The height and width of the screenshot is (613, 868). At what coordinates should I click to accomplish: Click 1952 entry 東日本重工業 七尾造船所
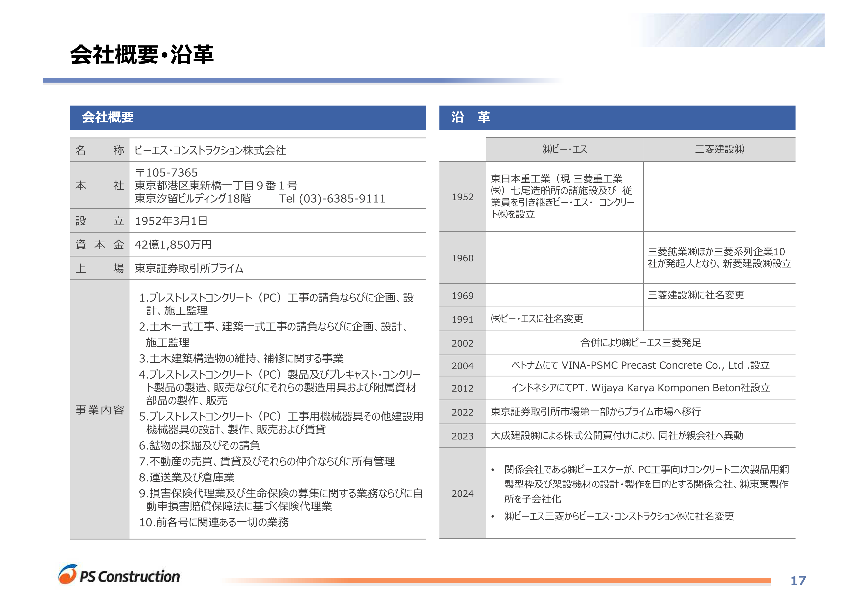click(x=562, y=196)
